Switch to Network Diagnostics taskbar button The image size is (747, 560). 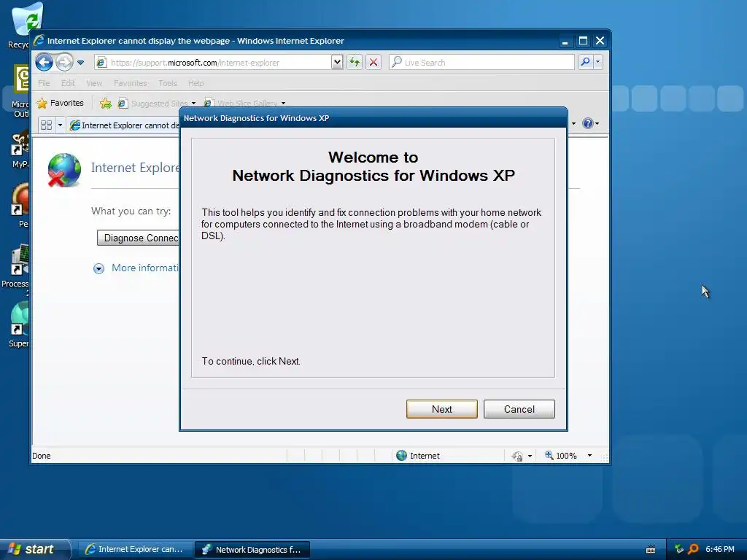pyautogui.click(x=252, y=550)
